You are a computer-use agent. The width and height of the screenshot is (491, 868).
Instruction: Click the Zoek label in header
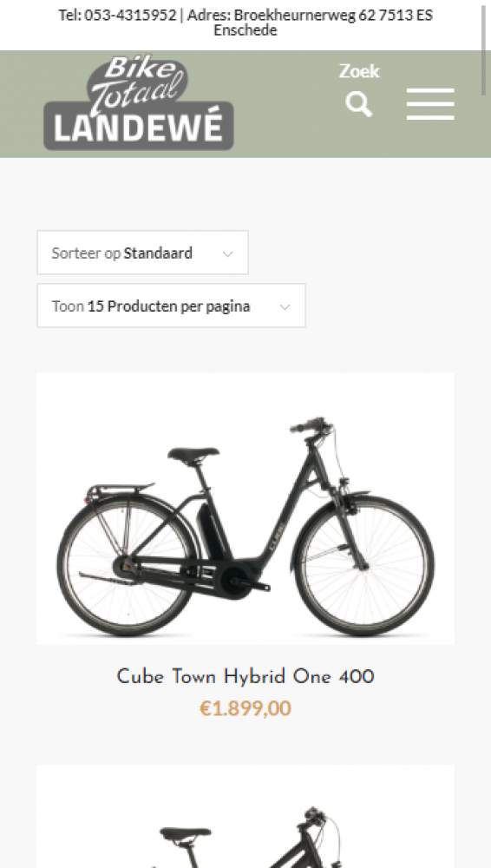[359, 71]
